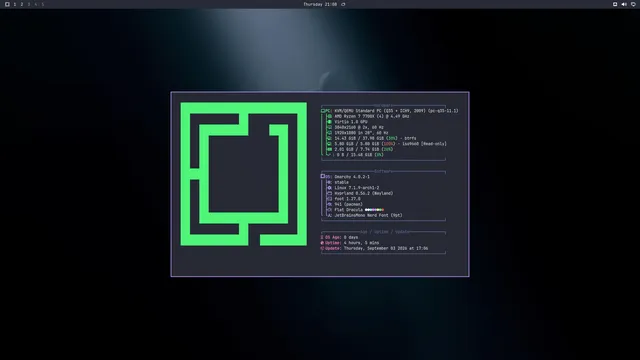The image size is (640, 360).
Task: Open the volume speaker icon
Action: (x=624, y=4)
